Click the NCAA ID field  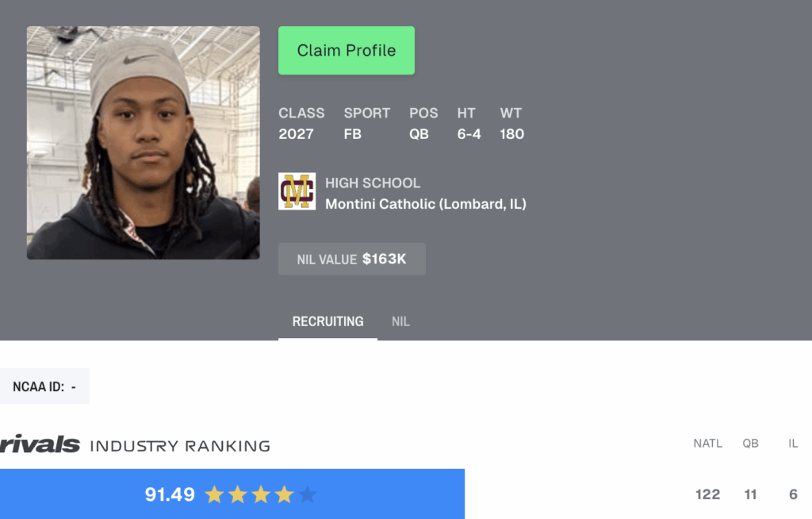44,386
